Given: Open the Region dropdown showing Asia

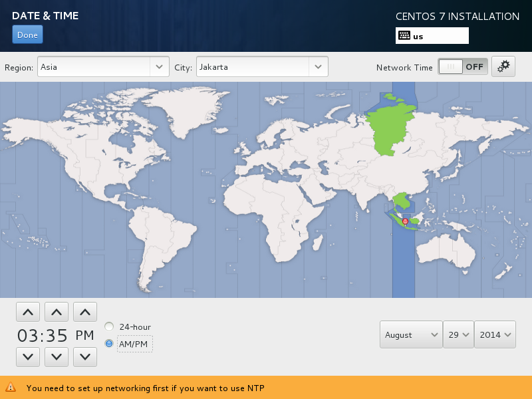Looking at the screenshot, I should [x=103, y=66].
